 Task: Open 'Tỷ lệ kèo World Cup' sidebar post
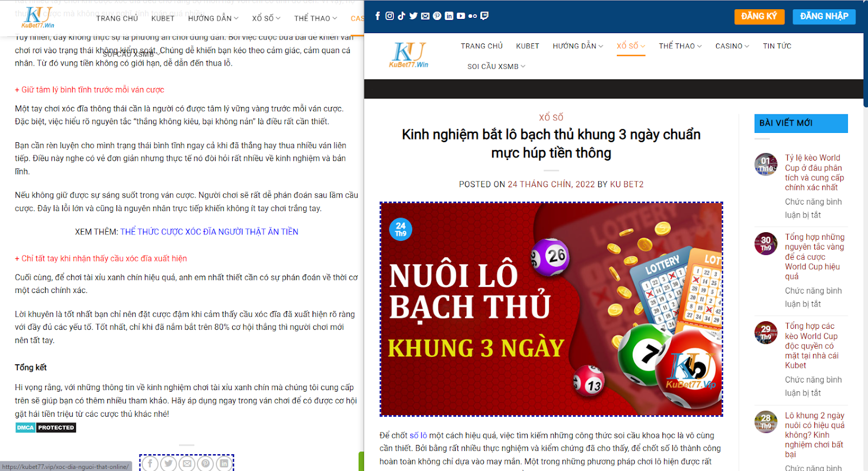[814, 173]
